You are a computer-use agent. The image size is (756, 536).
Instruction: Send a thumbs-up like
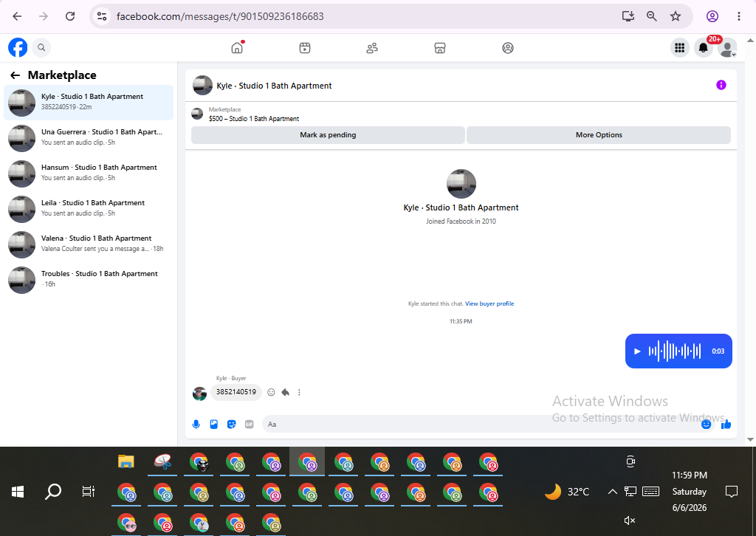pyautogui.click(x=726, y=425)
